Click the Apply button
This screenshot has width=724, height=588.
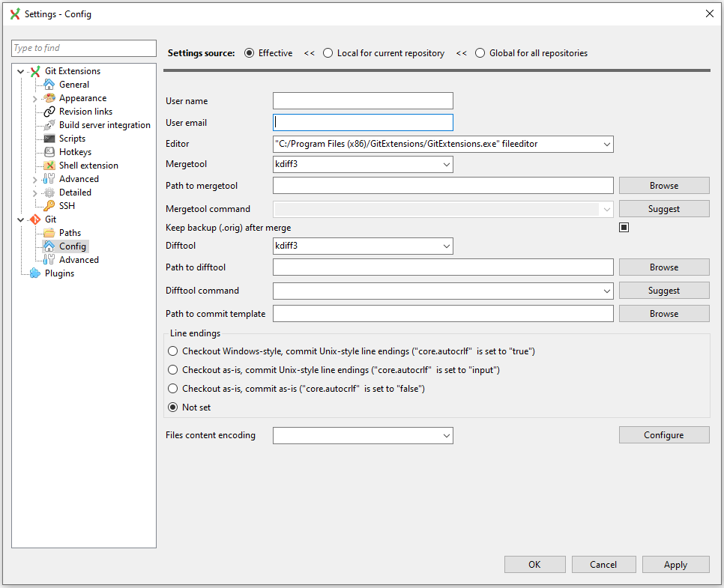[675, 565]
